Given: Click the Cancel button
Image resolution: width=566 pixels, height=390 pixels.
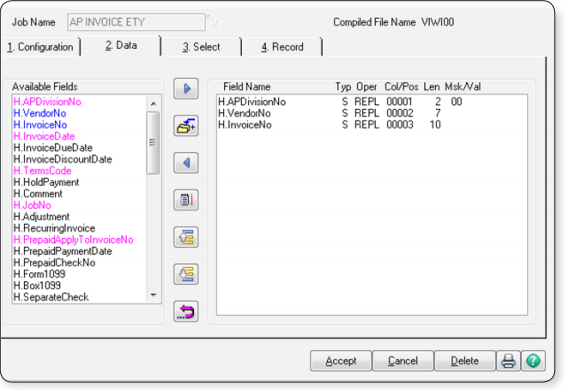Looking at the screenshot, I should pyautogui.click(x=403, y=360).
